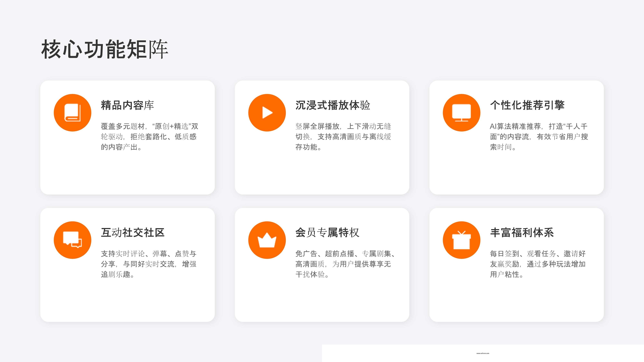The width and height of the screenshot is (644, 362).
Task: Select description text starting 支持实时评论
Action: pos(148,264)
